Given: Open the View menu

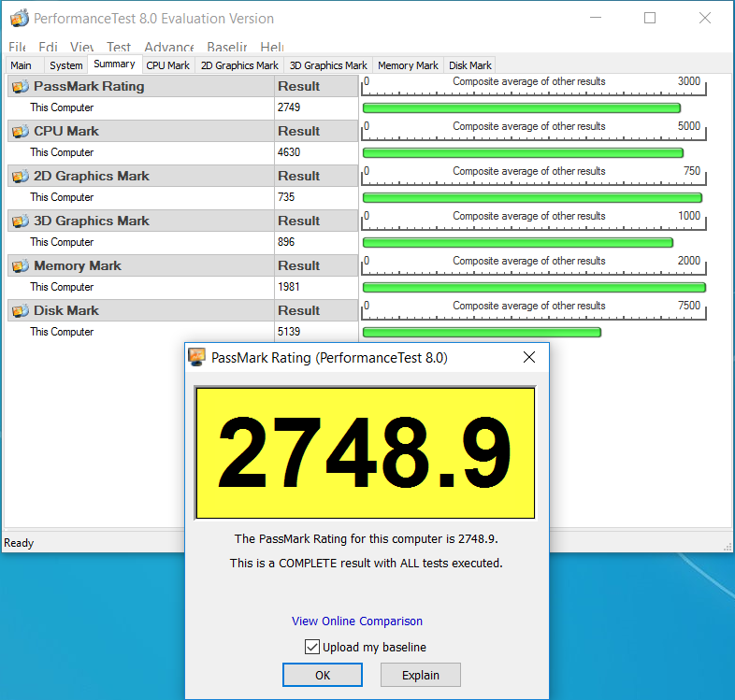Looking at the screenshot, I should click(82, 48).
